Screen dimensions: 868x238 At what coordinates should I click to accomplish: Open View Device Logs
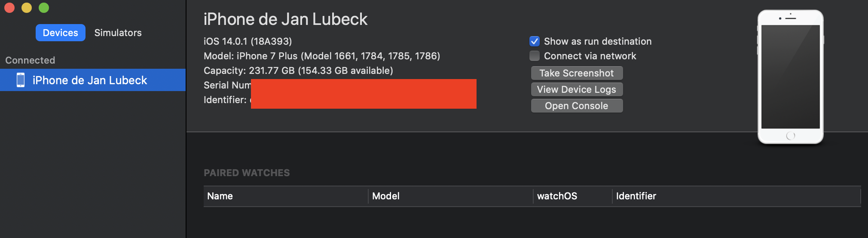pyautogui.click(x=577, y=89)
